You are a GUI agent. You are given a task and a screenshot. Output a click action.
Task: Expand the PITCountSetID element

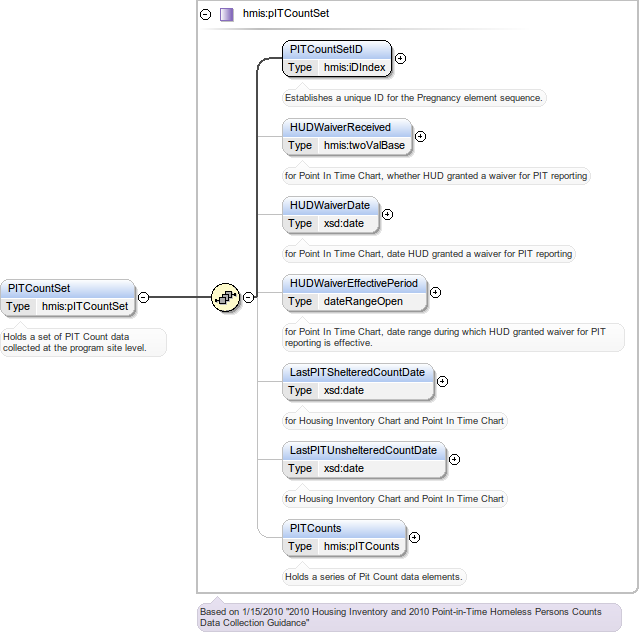(400, 58)
